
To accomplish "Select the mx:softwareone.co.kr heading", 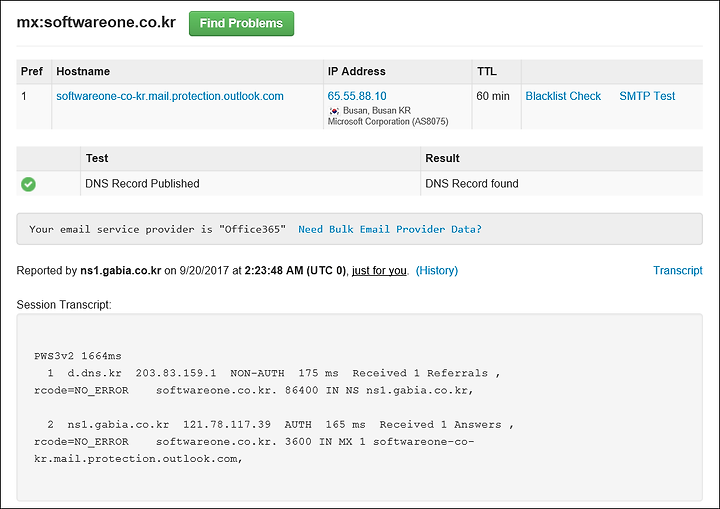I will [x=96, y=22].
